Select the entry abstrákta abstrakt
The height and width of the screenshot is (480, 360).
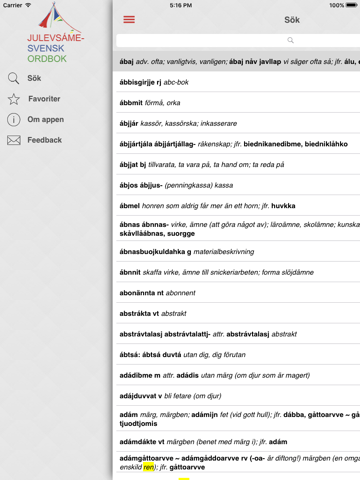237,314
